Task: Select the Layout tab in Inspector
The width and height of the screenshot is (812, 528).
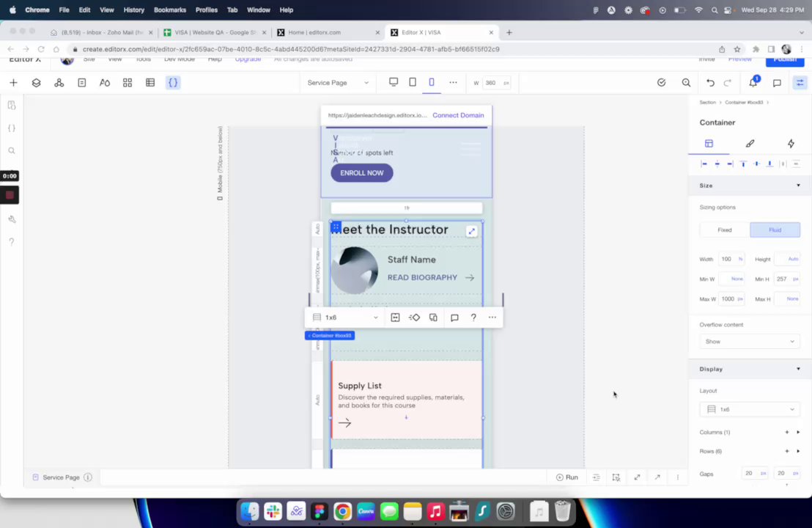Action: point(709,144)
